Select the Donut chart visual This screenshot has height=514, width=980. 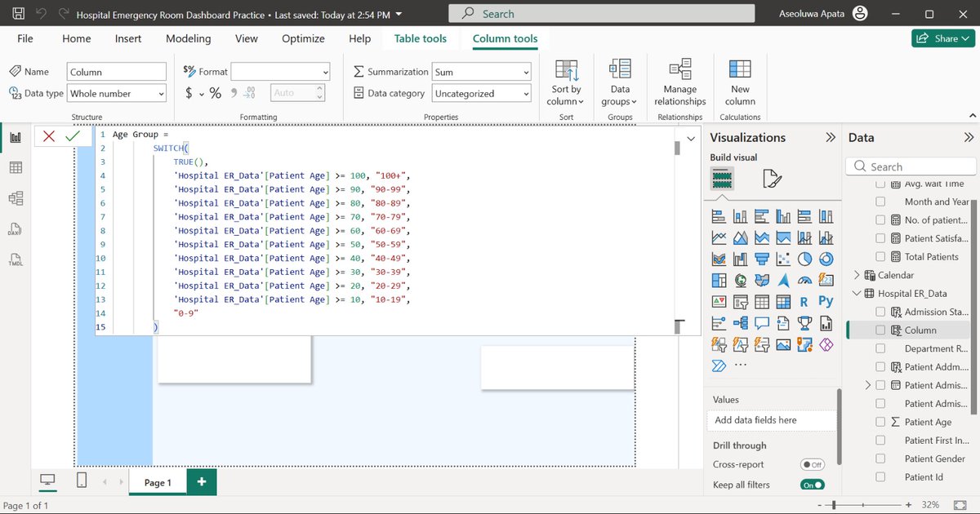click(826, 259)
